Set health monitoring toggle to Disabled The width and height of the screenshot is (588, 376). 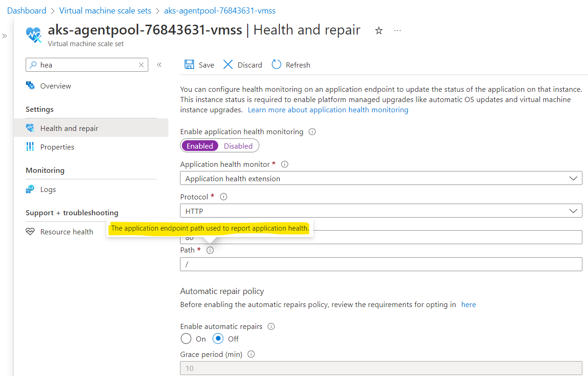pyautogui.click(x=238, y=146)
